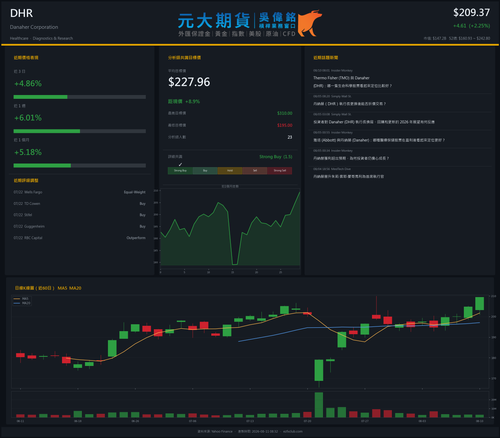Click the Wells Fargo Equal-Weight rating row
The height and width of the screenshot is (438, 500).
[x=79, y=192]
